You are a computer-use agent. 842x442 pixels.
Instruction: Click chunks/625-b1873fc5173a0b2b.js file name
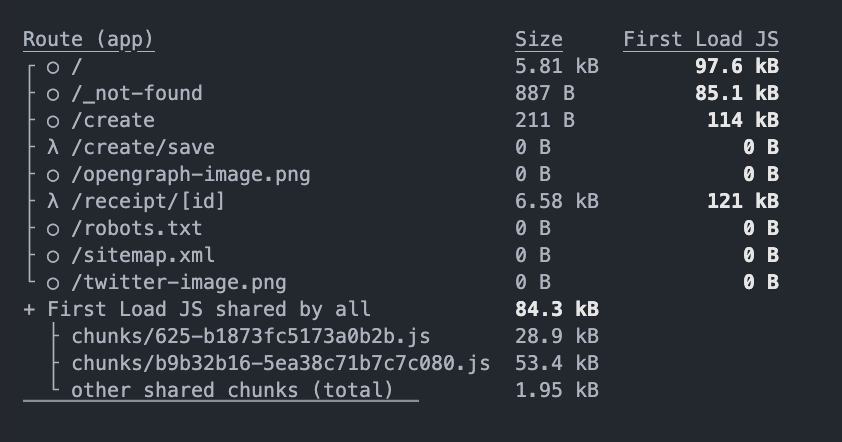point(251,336)
